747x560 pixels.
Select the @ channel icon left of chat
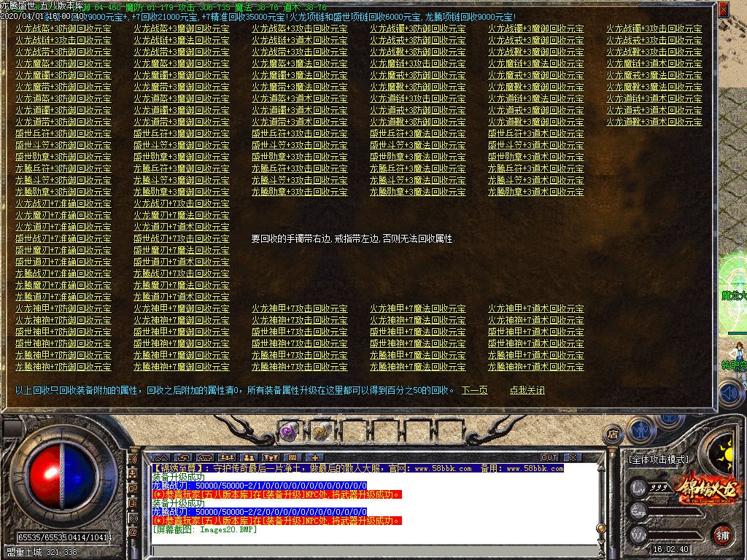[x=133, y=532]
